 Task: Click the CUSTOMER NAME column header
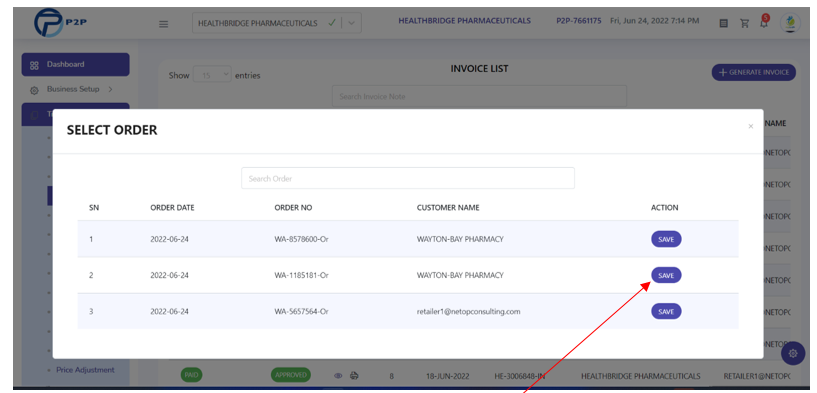click(448, 207)
